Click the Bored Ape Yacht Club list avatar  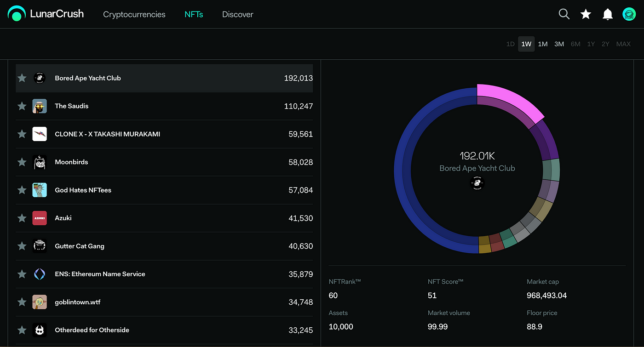pyautogui.click(x=40, y=78)
